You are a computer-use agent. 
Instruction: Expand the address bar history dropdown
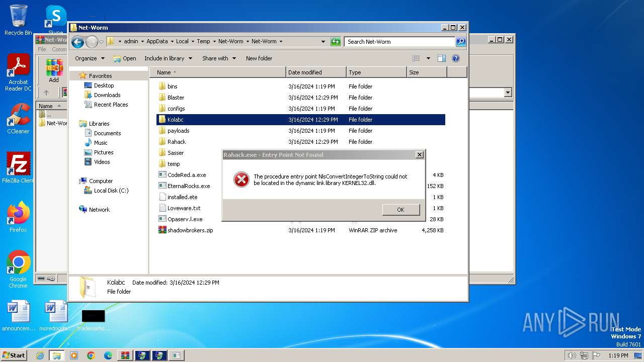tap(323, 42)
